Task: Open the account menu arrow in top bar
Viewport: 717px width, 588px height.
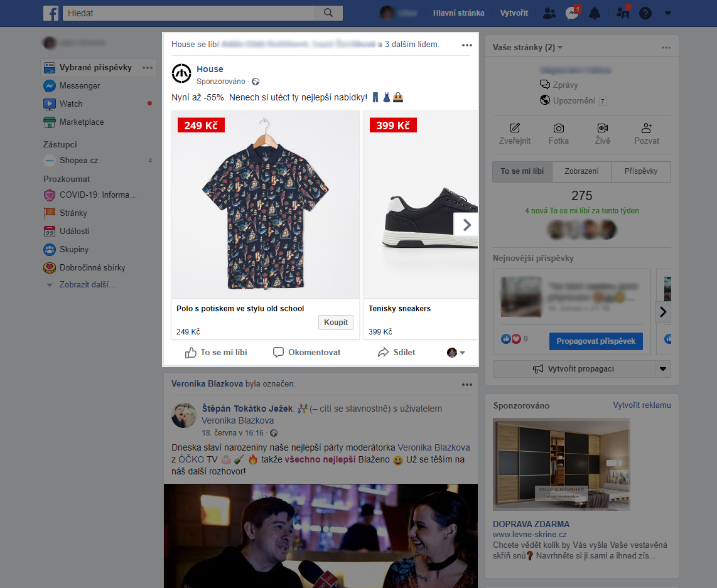Action: (668, 13)
